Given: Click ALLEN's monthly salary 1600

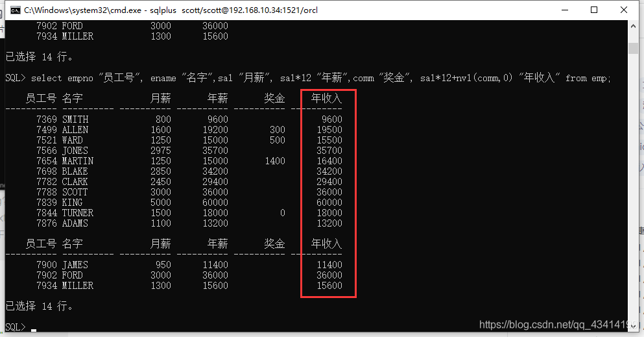Looking at the screenshot, I should pyautogui.click(x=161, y=129).
